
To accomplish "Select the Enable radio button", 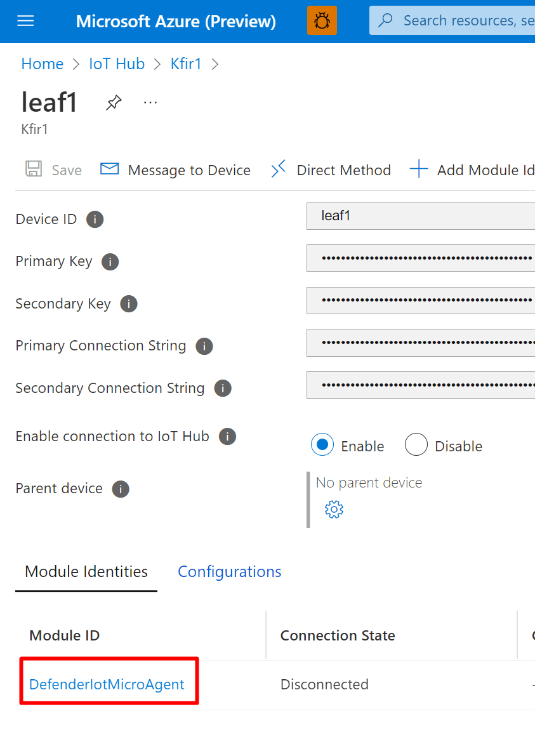I will [x=322, y=445].
